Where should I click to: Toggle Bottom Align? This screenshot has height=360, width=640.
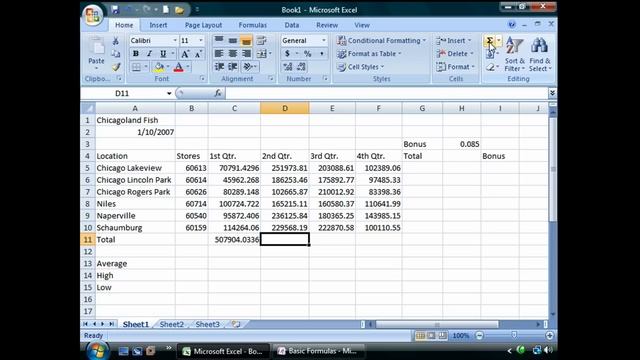(x=246, y=40)
